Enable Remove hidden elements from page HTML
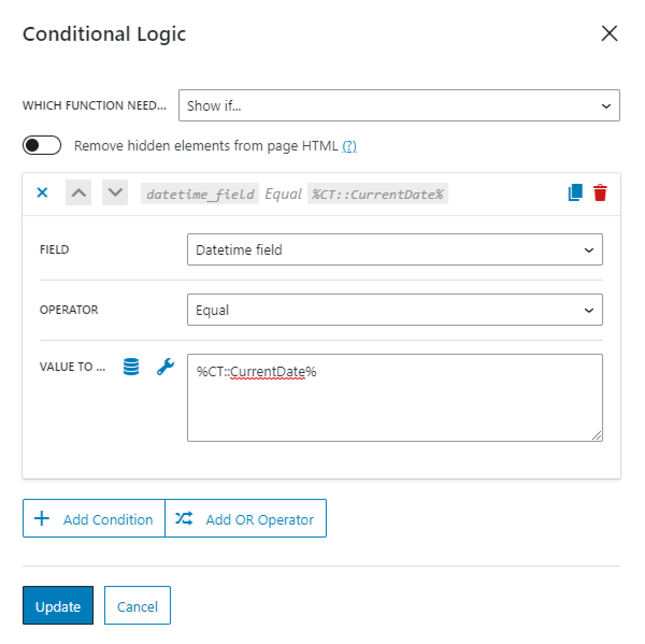The height and width of the screenshot is (644, 645). pos(41,145)
